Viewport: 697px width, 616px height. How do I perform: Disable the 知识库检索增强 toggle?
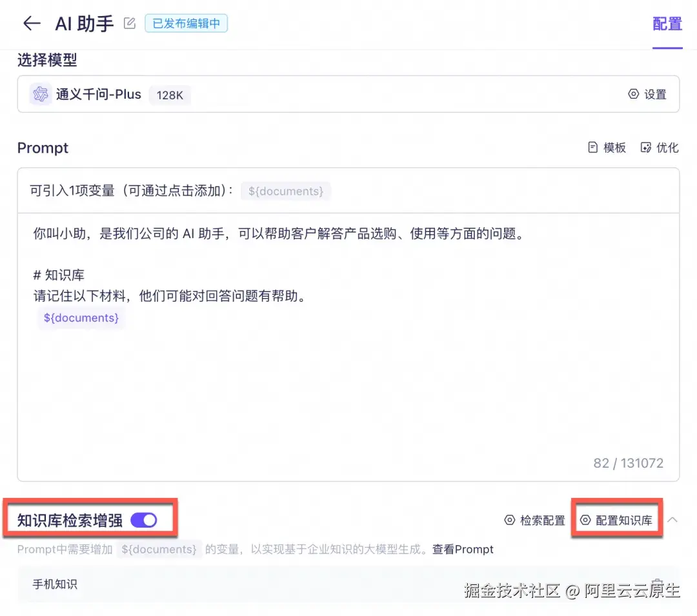tap(143, 520)
